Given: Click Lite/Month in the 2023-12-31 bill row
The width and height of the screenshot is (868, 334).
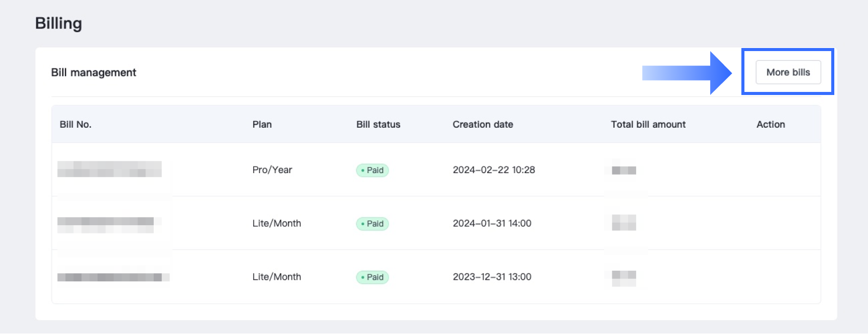Looking at the screenshot, I should pyautogui.click(x=277, y=277).
